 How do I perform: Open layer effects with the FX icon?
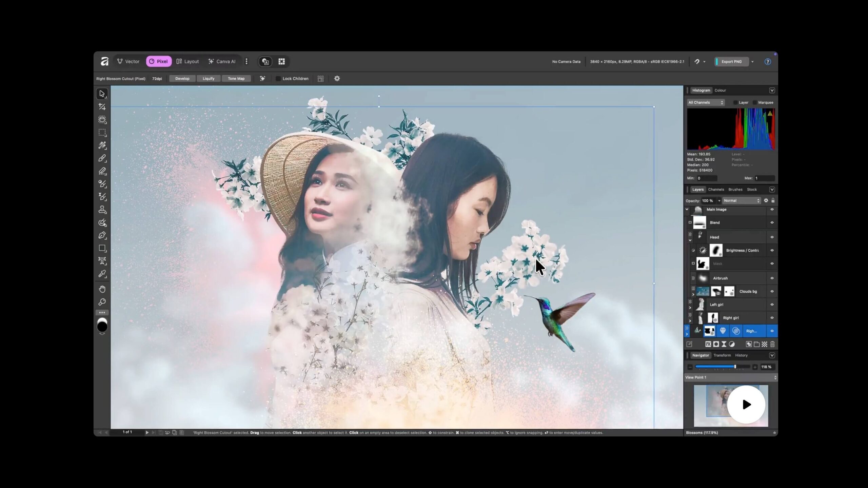(x=708, y=345)
